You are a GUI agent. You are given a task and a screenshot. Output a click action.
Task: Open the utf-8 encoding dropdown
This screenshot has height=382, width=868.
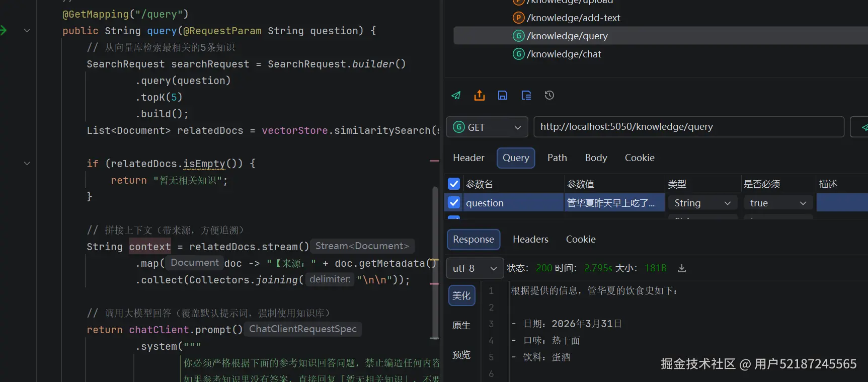475,268
